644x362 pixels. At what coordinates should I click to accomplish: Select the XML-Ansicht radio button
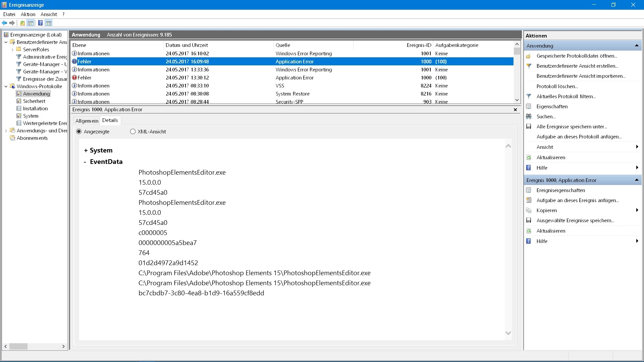click(133, 131)
